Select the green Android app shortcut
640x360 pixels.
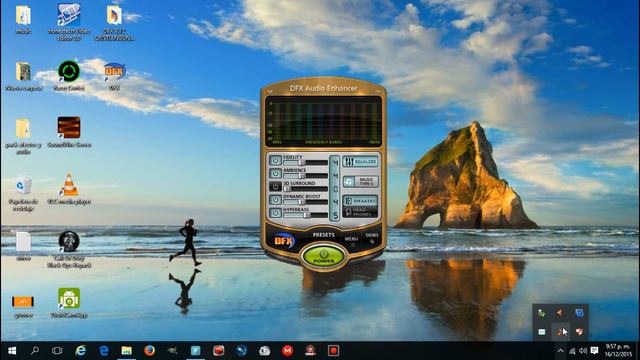click(69, 303)
